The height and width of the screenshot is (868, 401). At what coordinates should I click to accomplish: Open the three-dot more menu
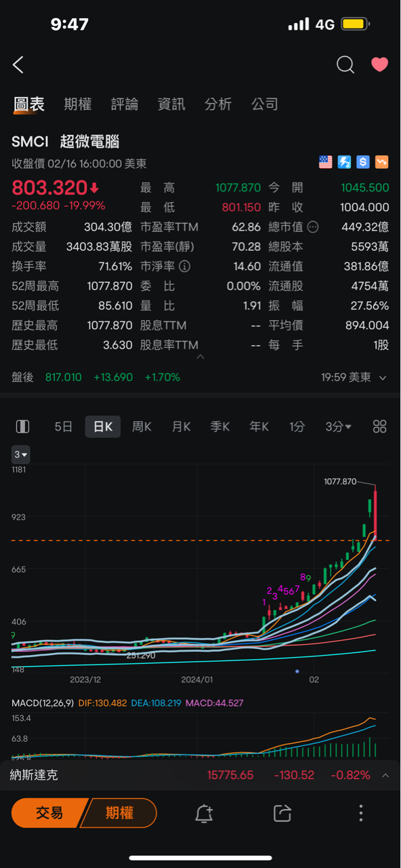tap(361, 813)
